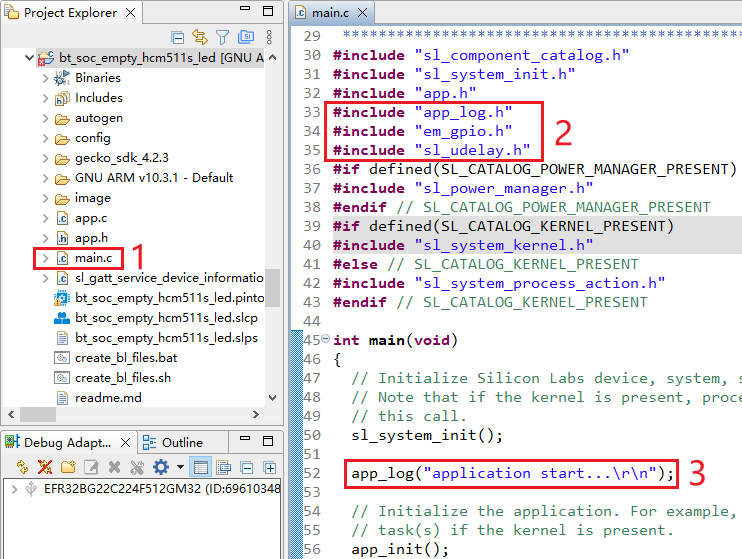Toggle Link with Editor in Project Explorer

point(199,38)
